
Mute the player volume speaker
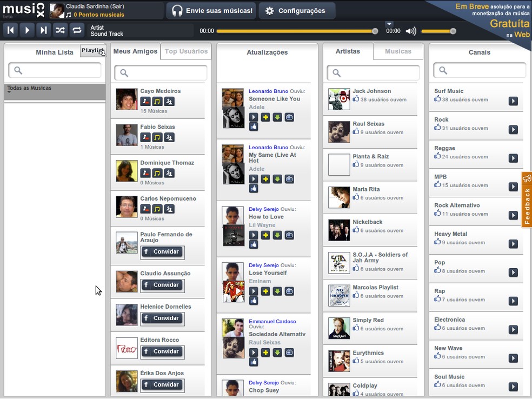(411, 31)
